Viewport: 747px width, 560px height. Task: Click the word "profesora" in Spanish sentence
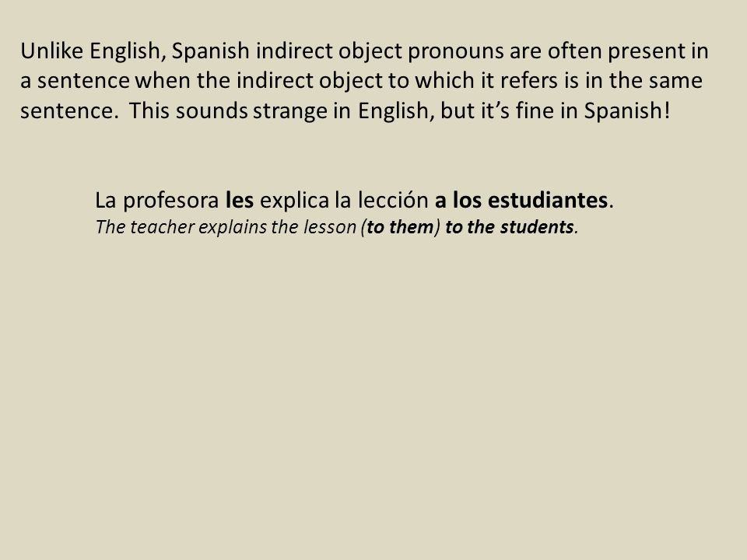(x=171, y=201)
